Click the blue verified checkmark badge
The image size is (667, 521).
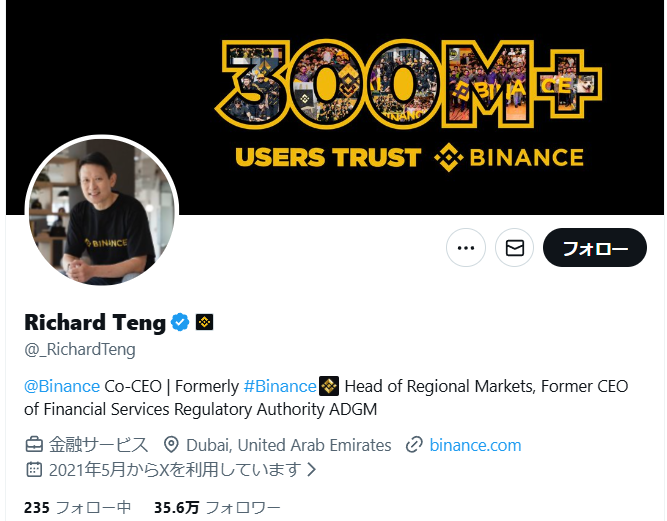tap(180, 322)
